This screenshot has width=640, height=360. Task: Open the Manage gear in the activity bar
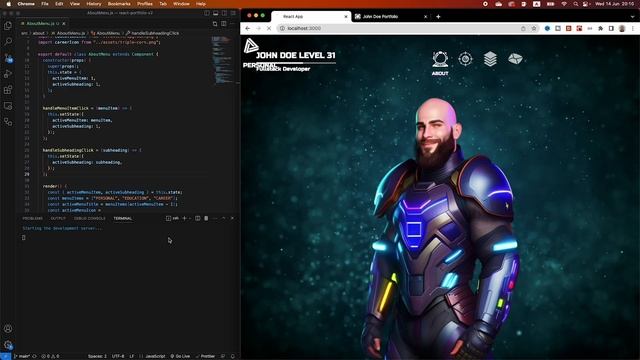pyautogui.click(x=8, y=345)
